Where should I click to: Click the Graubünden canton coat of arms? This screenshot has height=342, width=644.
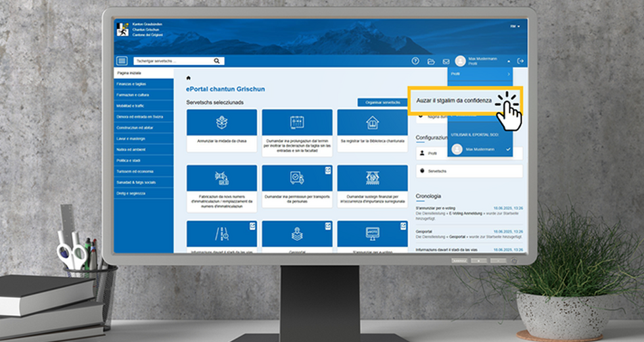(x=122, y=30)
